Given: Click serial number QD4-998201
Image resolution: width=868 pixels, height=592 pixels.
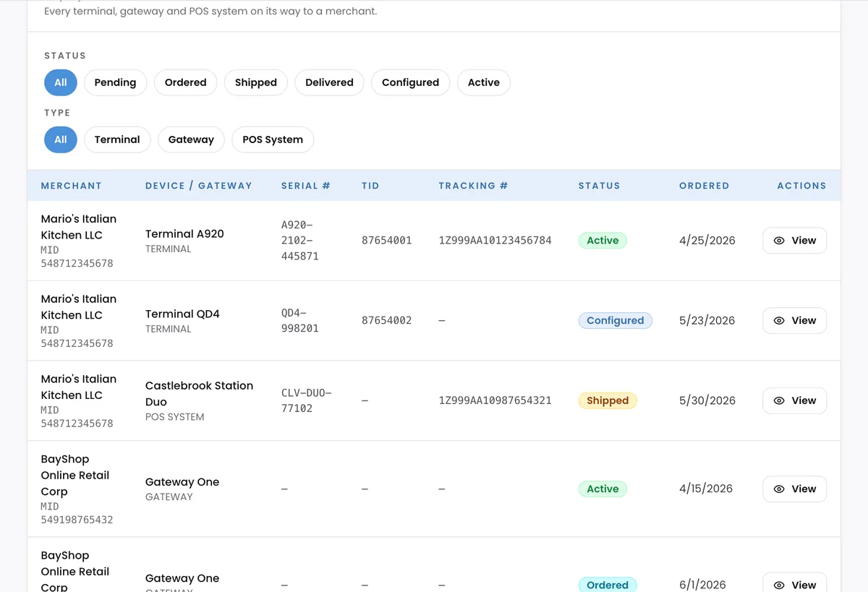Looking at the screenshot, I should click(300, 321).
